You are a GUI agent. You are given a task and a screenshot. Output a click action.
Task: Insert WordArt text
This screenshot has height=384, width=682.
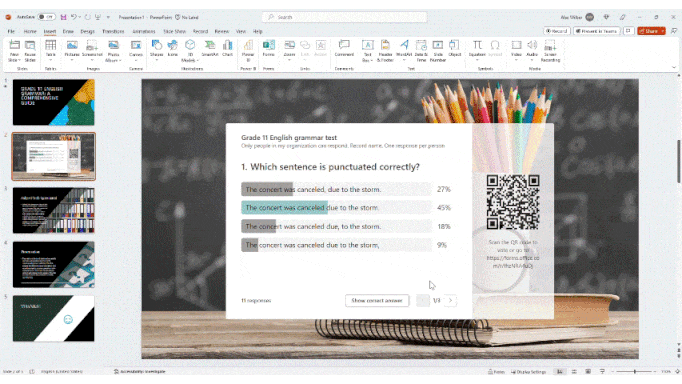pyautogui.click(x=404, y=49)
